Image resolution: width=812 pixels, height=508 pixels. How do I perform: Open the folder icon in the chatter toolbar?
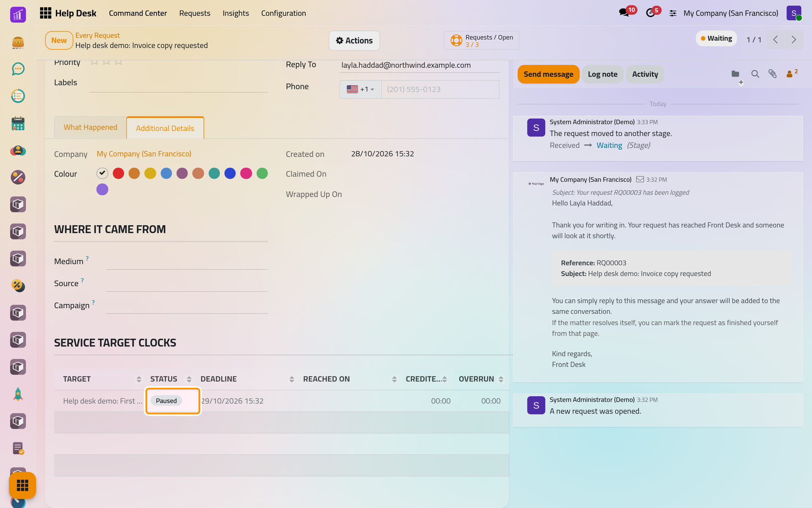[735, 74]
